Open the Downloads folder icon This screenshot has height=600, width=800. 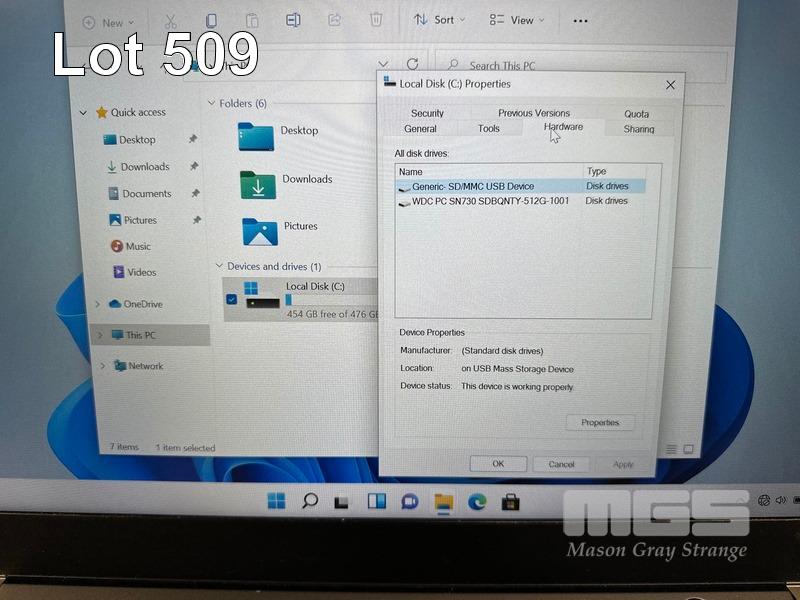pos(257,184)
